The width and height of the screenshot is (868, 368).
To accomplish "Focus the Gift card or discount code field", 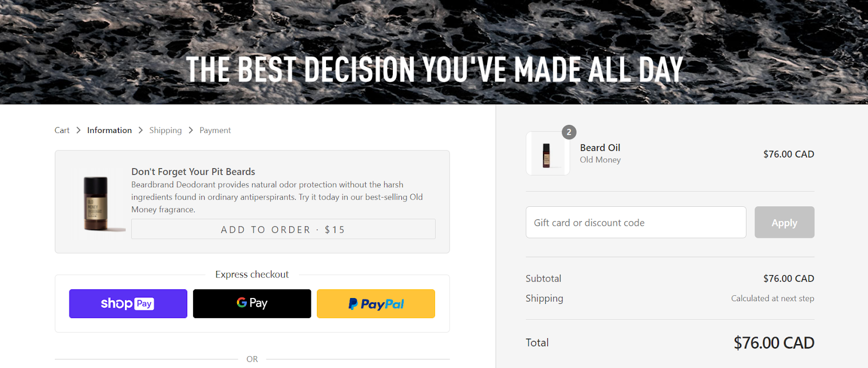I will coord(636,222).
